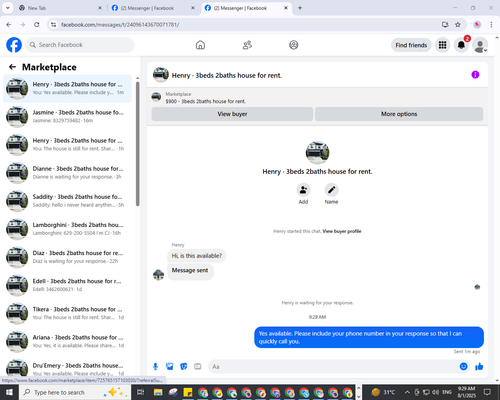Click the message text box Aa

tap(333, 367)
